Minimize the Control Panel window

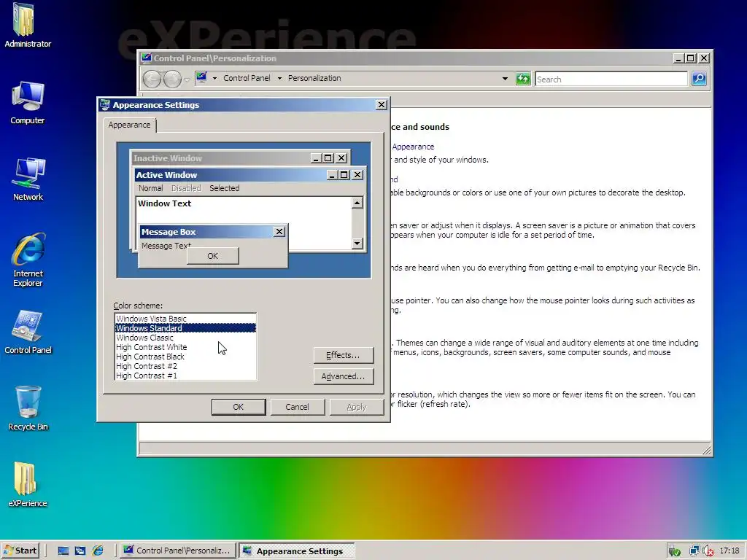[679, 58]
